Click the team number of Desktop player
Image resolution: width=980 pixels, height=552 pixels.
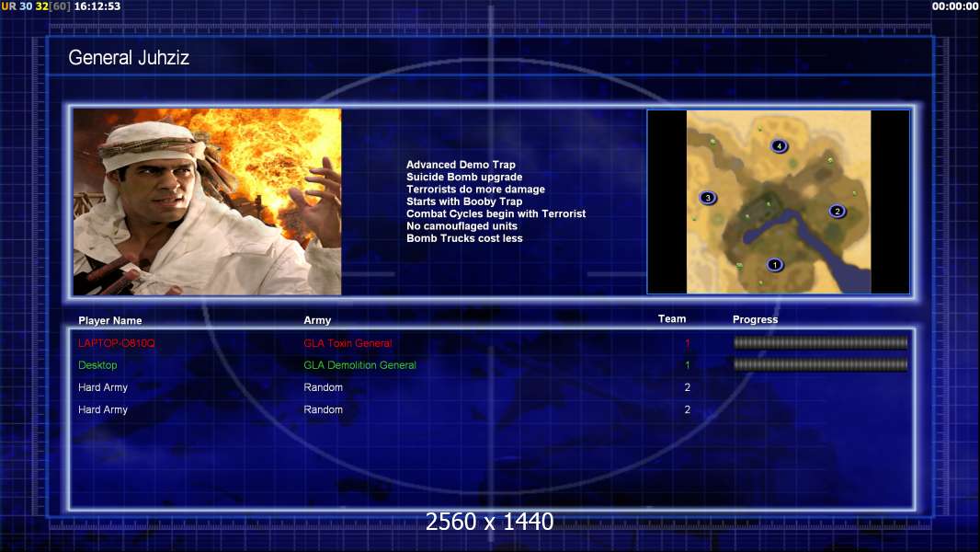click(x=688, y=365)
